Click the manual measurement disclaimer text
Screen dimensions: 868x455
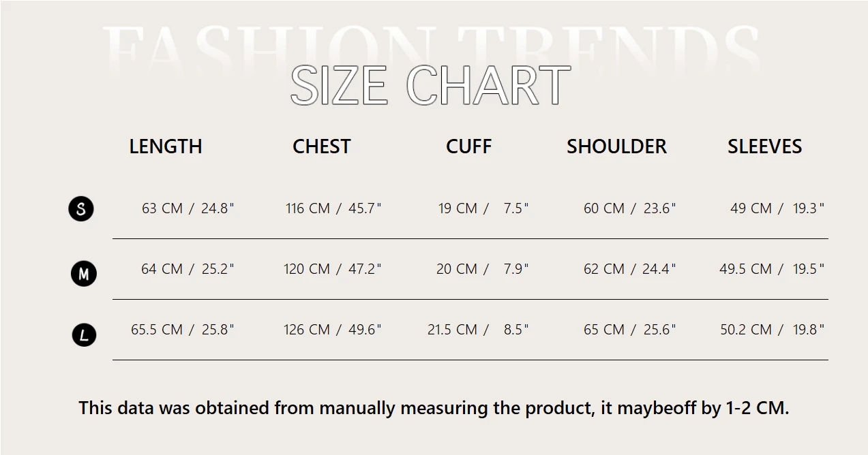[434, 408]
